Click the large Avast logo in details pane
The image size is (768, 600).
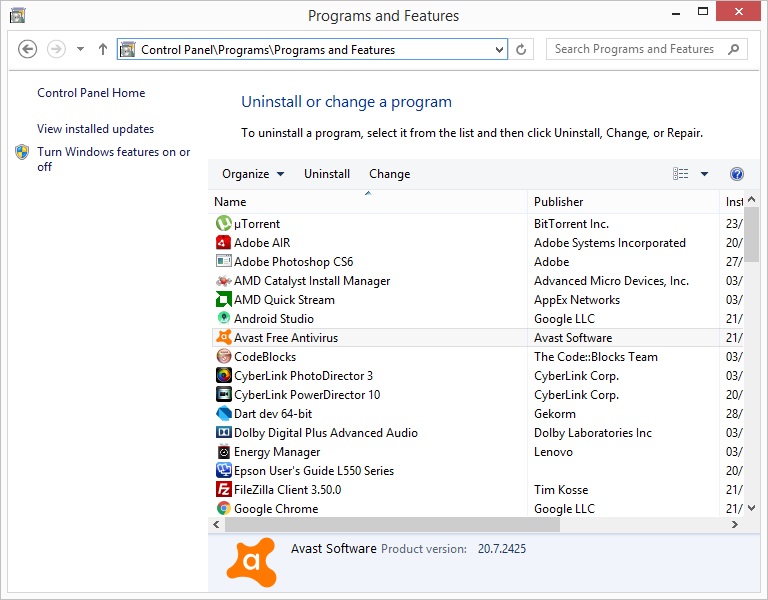252,562
